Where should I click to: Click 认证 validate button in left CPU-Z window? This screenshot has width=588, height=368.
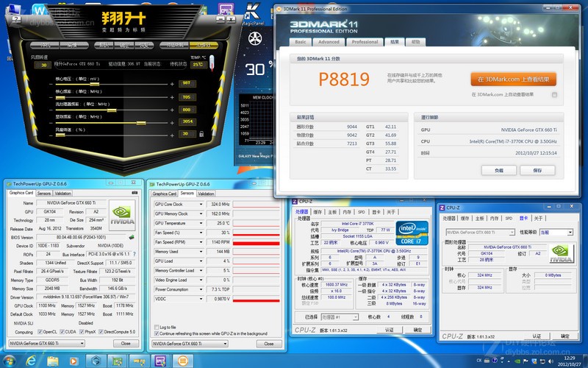390,330
